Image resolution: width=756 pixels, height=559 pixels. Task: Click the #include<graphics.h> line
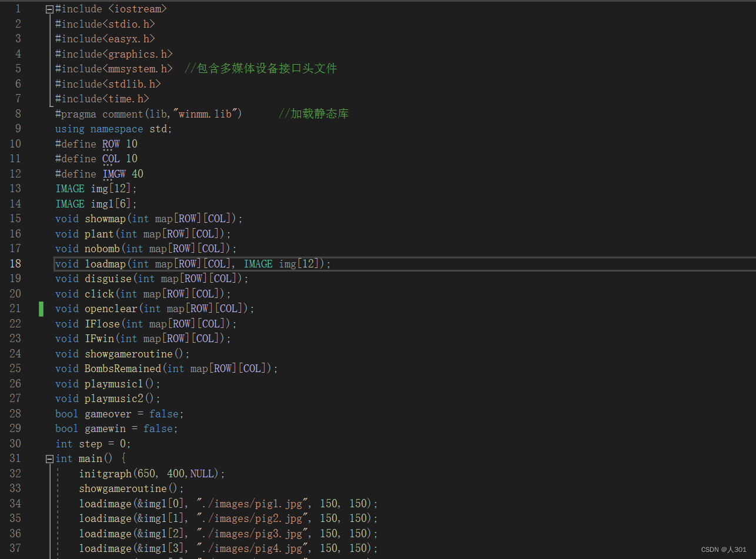(x=114, y=54)
